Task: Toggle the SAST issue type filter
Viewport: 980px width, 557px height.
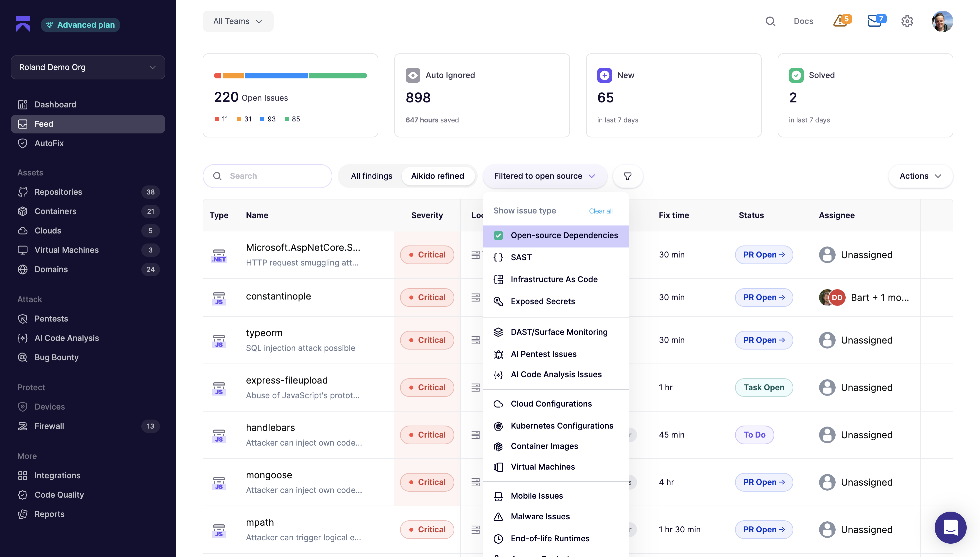Action: coord(556,257)
